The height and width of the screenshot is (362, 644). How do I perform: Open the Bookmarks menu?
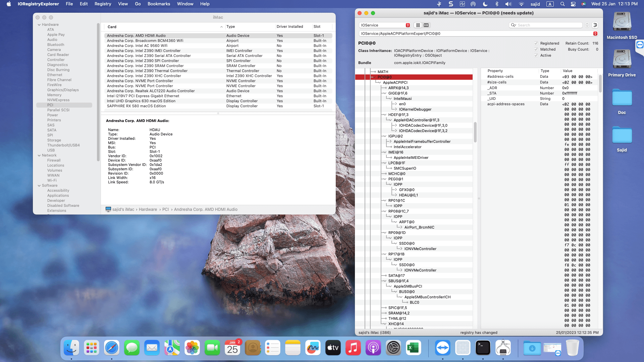[159, 4]
